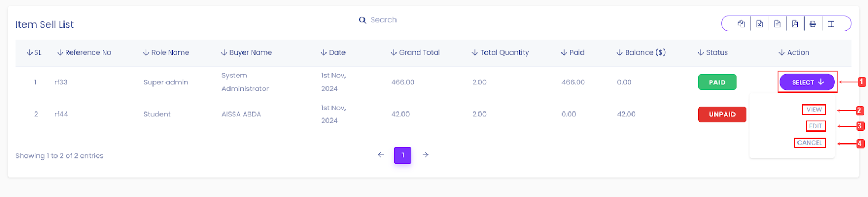
Task: Click the PAID status badge
Action: click(x=717, y=82)
